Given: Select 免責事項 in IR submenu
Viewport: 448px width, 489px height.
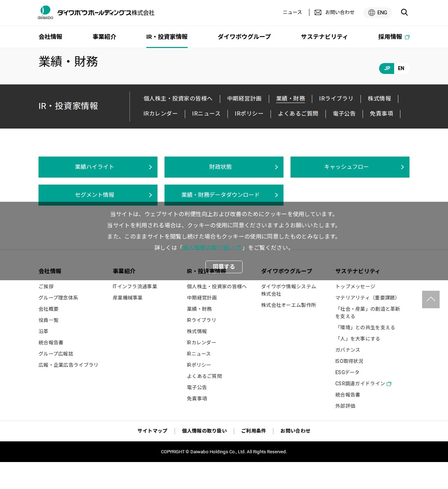Looking at the screenshot, I should tap(381, 114).
